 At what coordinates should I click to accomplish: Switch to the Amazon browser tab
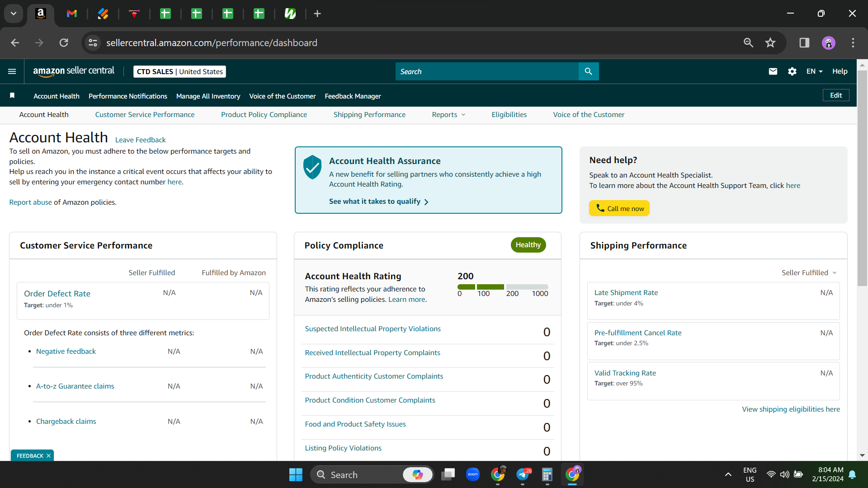[x=41, y=14]
